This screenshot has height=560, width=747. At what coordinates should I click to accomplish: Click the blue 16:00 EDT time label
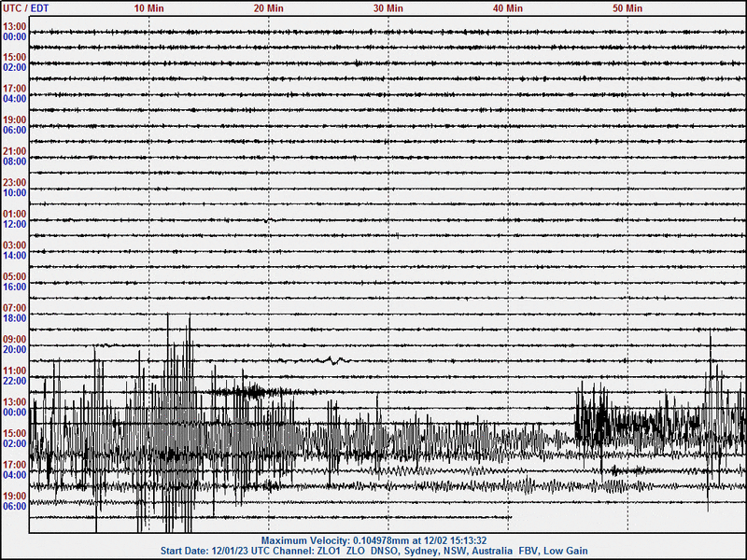[15, 287]
